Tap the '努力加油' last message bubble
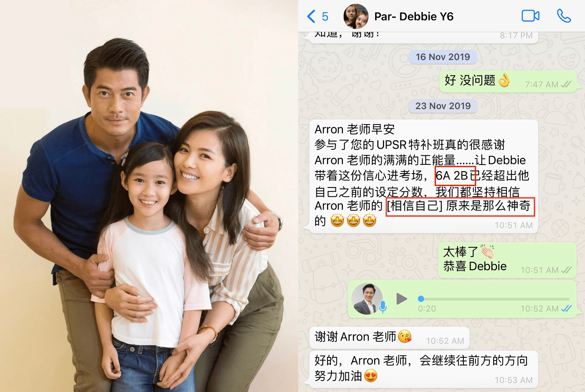This screenshot has height=392, width=585. tap(423, 369)
